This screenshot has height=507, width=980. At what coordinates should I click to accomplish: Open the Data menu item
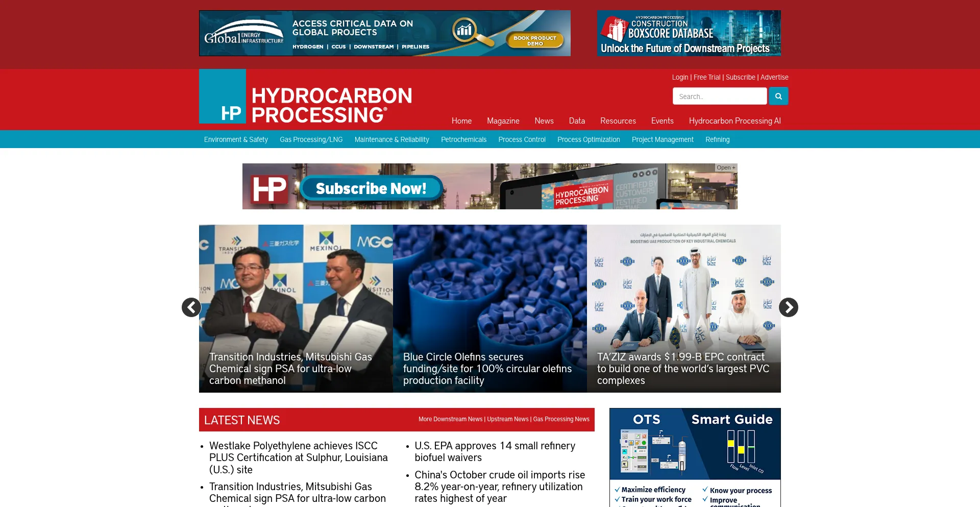[x=577, y=121]
